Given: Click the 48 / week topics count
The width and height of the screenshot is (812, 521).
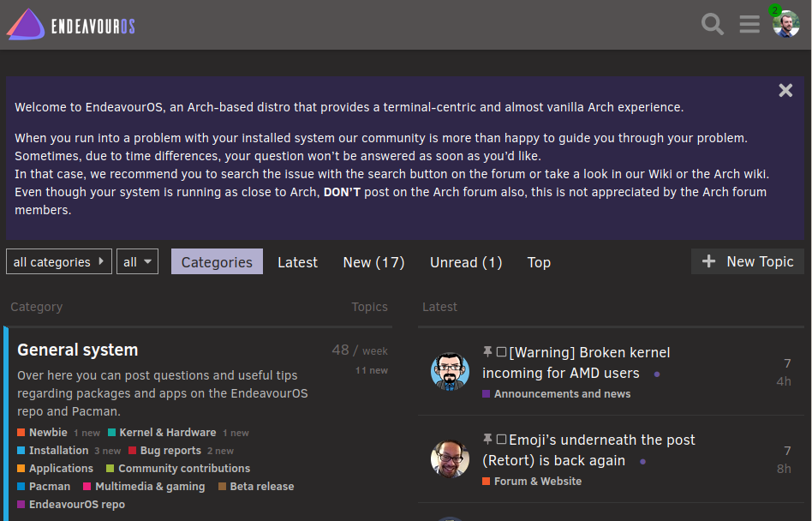Looking at the screenshot, I should 360,350.
